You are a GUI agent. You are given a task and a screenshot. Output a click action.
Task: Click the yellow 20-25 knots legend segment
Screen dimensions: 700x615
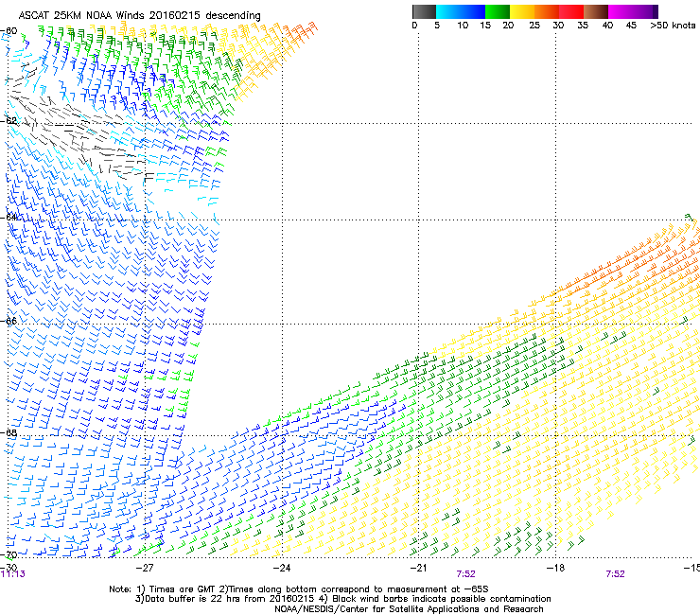[x=522, y=11]
